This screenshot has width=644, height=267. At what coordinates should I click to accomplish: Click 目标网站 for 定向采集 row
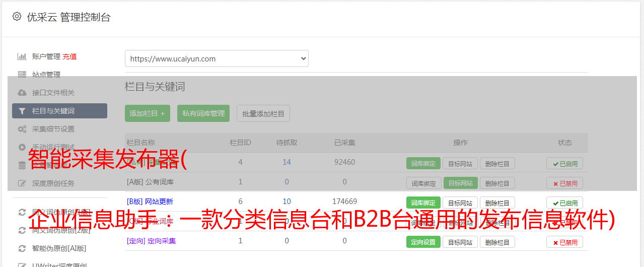click(x=460, y=242)
